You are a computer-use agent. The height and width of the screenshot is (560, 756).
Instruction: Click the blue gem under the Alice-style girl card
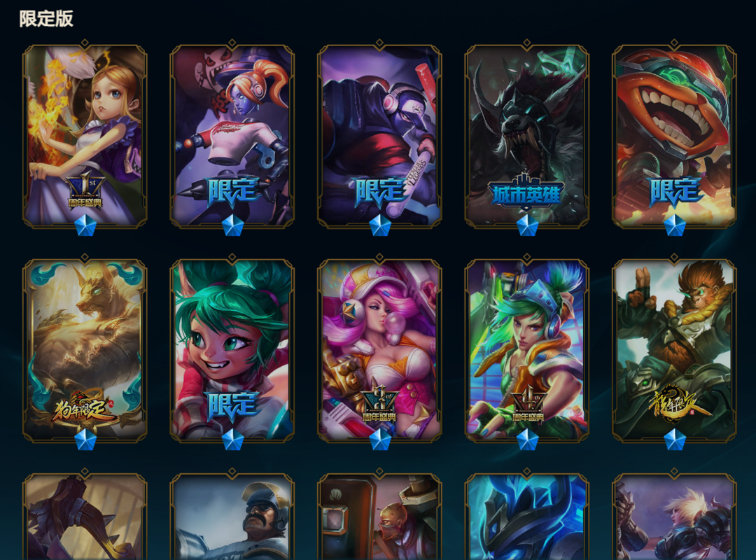tap(85, 225)
